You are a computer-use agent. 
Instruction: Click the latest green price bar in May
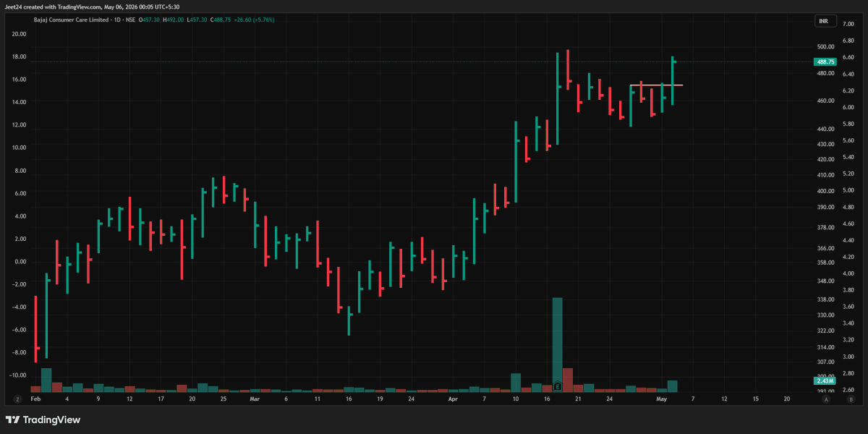(673, 80)
